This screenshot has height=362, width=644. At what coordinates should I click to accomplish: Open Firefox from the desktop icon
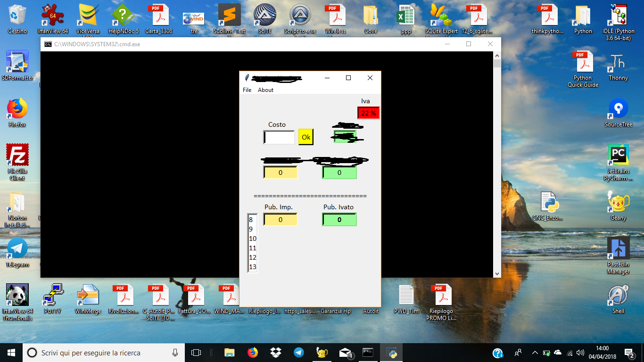click(17, 111)
